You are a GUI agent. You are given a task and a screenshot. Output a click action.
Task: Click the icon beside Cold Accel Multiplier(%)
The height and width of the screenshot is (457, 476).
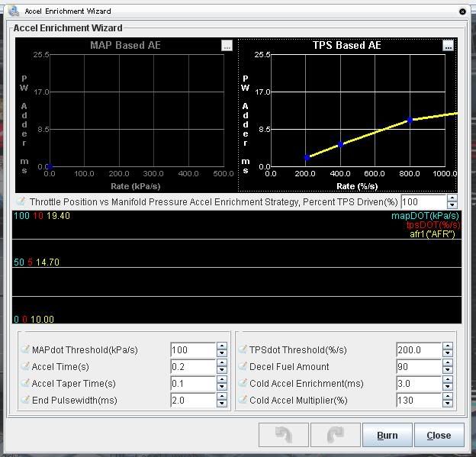click(243, 400)
